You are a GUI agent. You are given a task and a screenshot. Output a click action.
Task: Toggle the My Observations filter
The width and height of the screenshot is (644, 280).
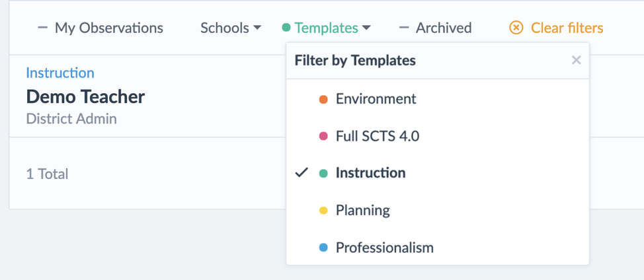pos(108,28)
